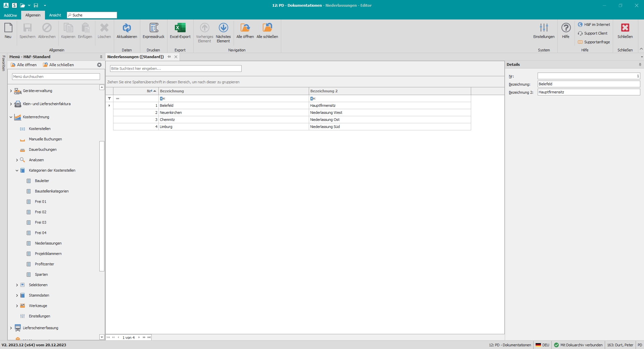The width and height of the screenshot is (644, 349).
Task: Click the grid search text field
Action: point(176,69)
